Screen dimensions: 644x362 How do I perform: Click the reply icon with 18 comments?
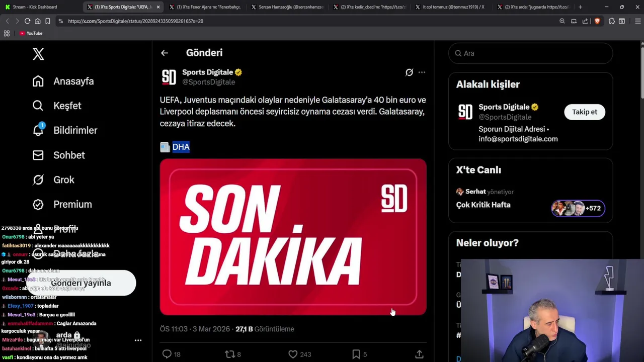[x=167, y=354]
